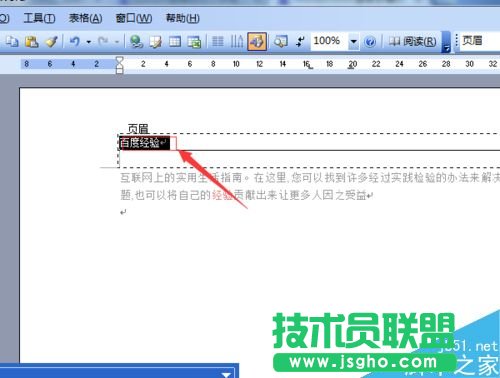Click the Insert Hyperlink globe icon
Viewport: 500px width, 378px height.
[x=136, y=42]
